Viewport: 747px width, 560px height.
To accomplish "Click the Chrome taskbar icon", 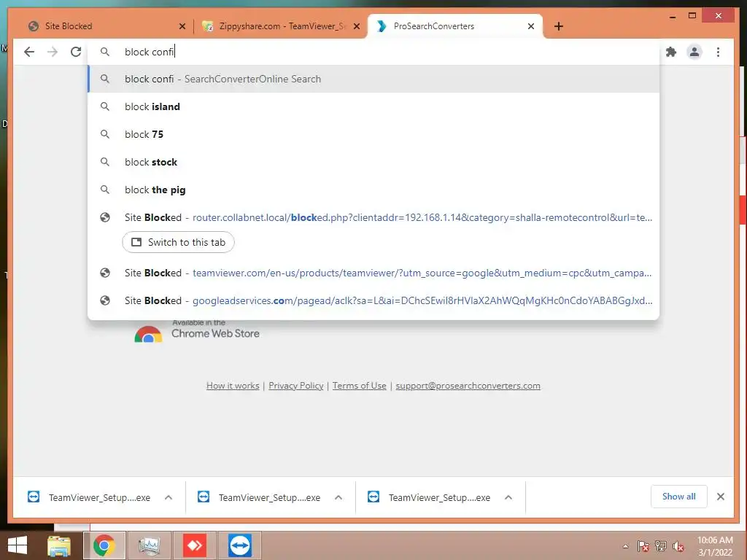I will click(104, 545).
